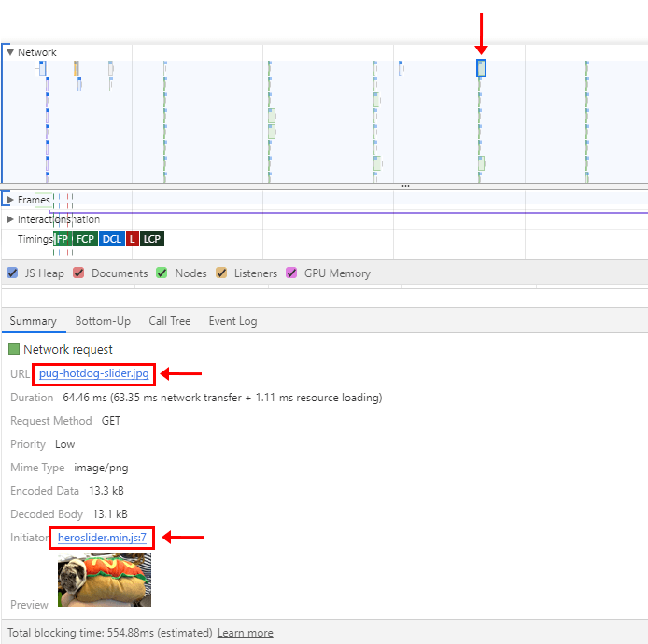Uncheck the Documents checkbox
Image resolution: width=648 pixels, height=644 pixels.
tap(78, 273)
